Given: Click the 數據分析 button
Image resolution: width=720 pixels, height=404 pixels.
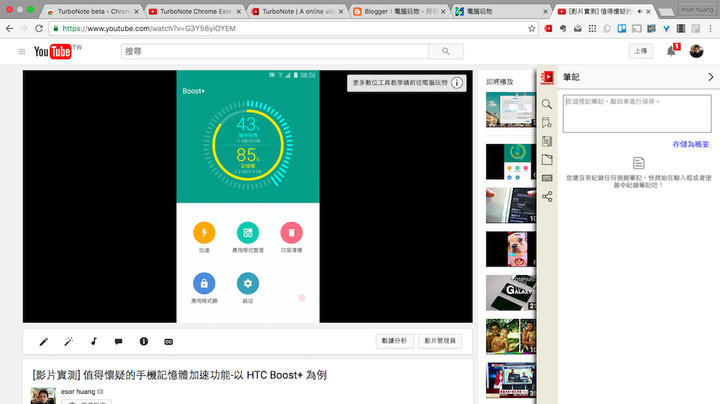Looking at the screenshot, I should [x=394, y=341].
